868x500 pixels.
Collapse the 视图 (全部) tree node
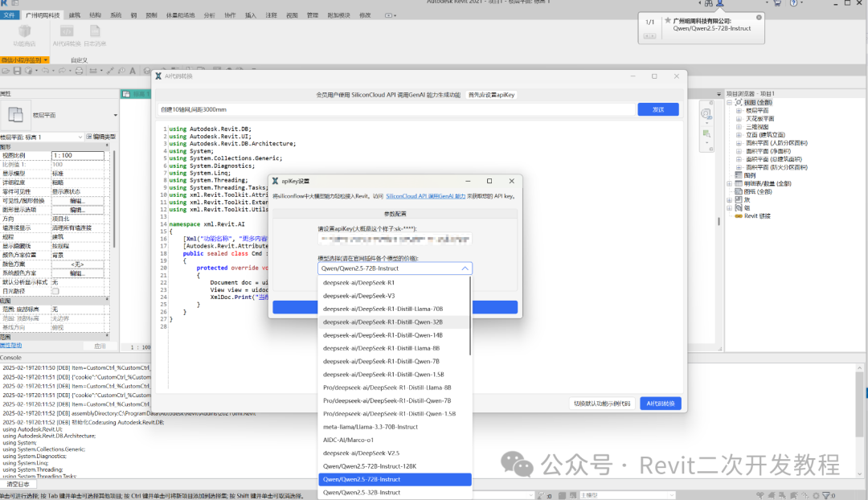click(x=730, y=102)
